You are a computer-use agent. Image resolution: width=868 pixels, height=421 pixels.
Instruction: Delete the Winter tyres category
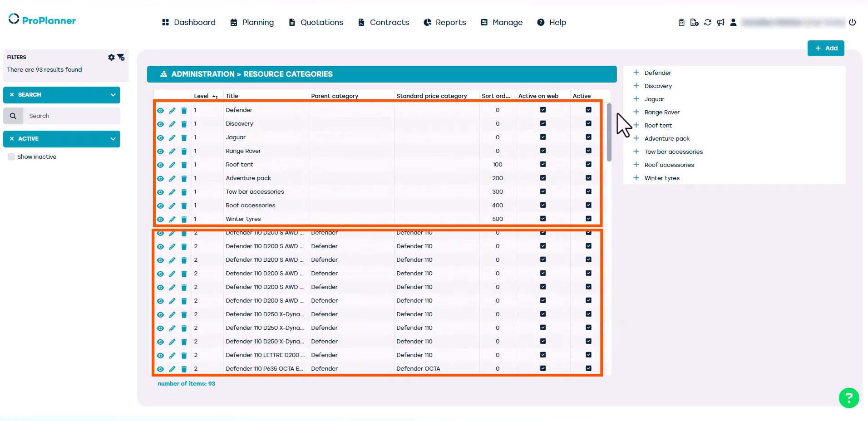[184, 220]
